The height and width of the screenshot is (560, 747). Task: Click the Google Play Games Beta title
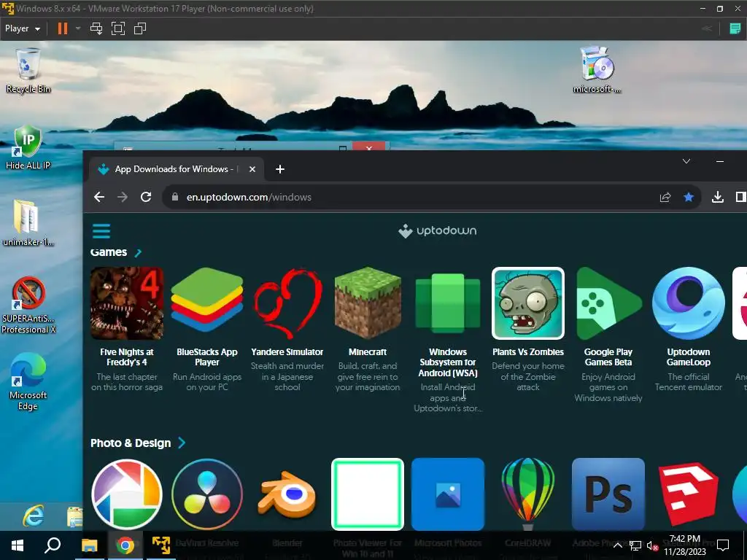coord(608,357)
